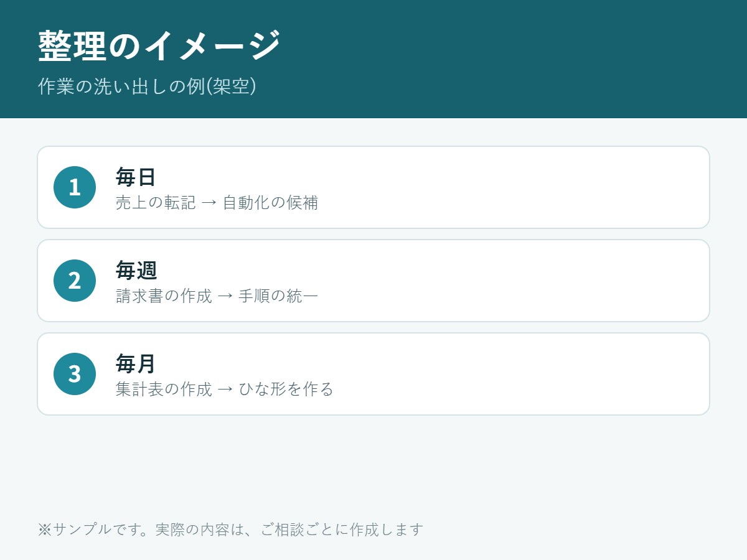747x560 pixels.
Task: Click the title 整理のイメージ
Action: pyautogui.click(x=159, y=45)
